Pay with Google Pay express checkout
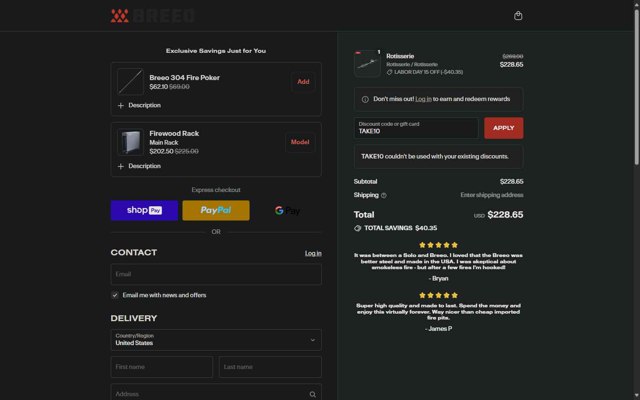Viewport: 640px width, 400px height. (x=288, y=210)
